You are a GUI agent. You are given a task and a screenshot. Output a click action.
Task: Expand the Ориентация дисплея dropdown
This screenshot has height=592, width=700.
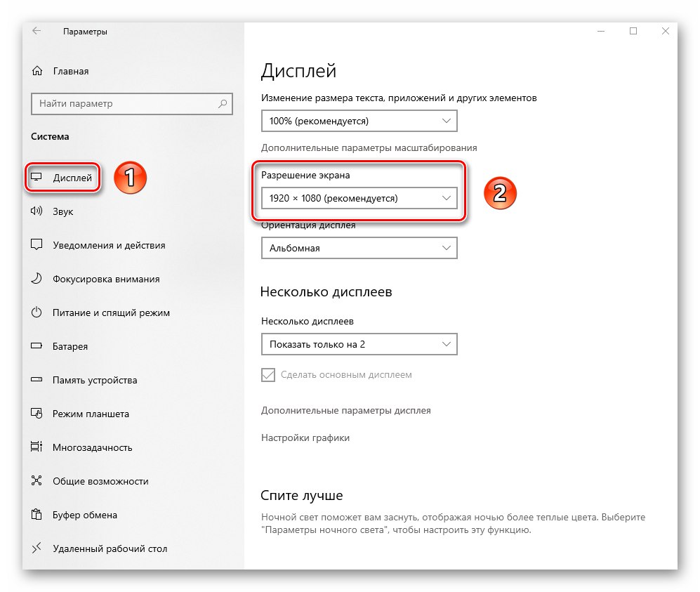(x=359, y=248)
